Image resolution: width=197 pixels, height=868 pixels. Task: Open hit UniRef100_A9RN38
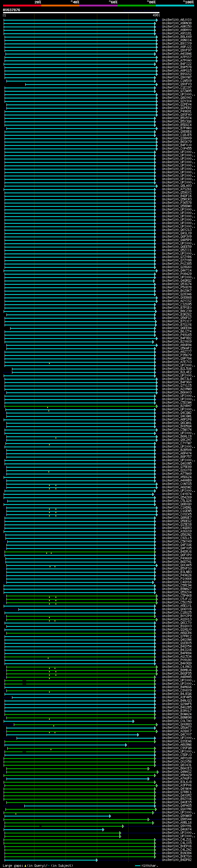point(177,23)
